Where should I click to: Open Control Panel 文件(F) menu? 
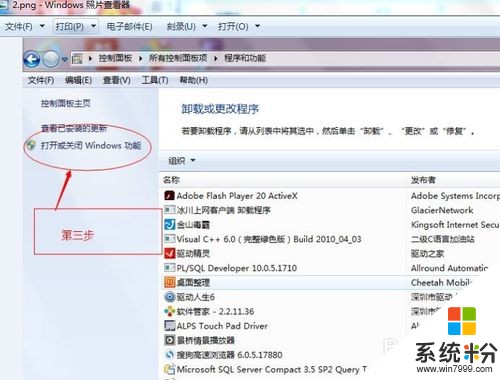pyautogui.click(x=41, y=80)
